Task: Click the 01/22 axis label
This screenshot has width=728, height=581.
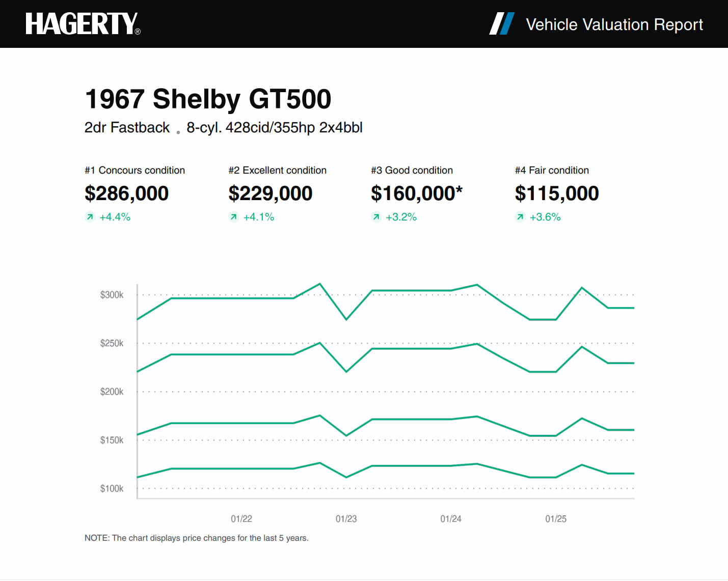Action: 241,519
